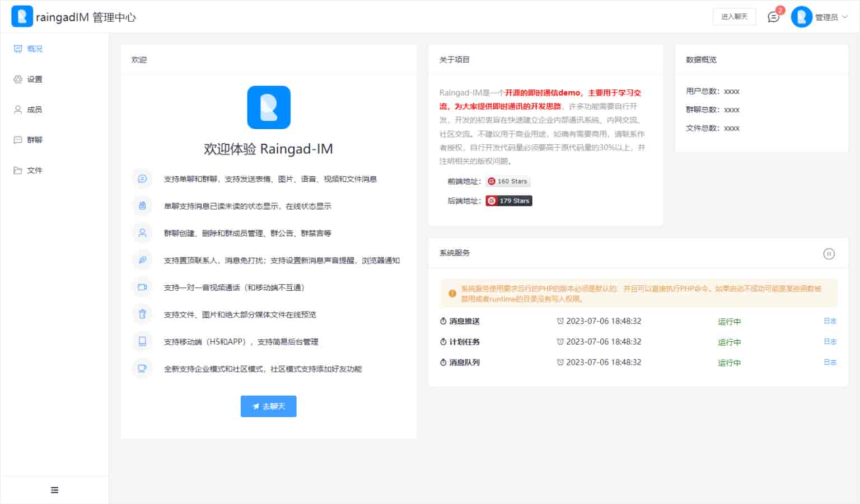
Task: View the 日志 log for 消息推送
Action: (x=830, y=321)
